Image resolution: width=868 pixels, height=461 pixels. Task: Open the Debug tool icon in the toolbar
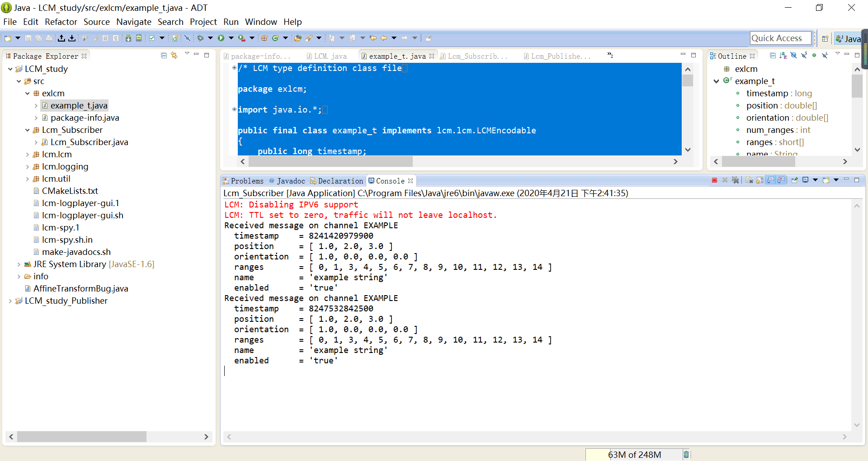click(x=200, y=38)
